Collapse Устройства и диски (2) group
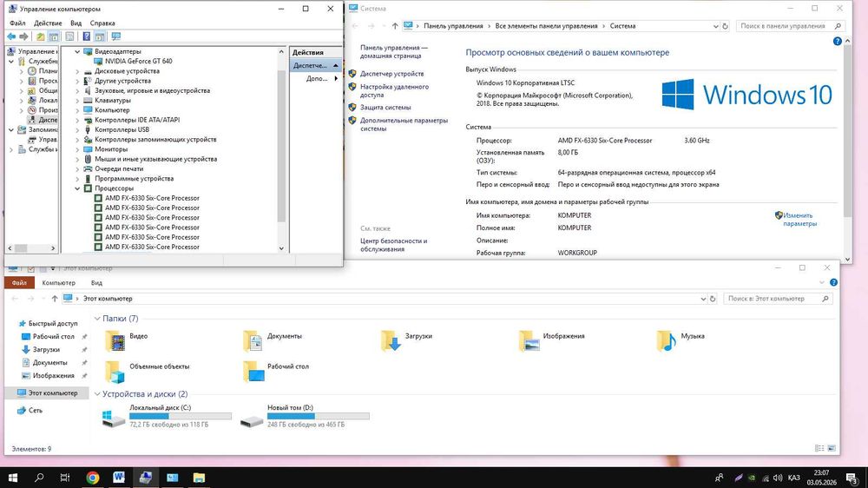Image resolution: width=868 pixels, height=488 pixels. [97, 394]
